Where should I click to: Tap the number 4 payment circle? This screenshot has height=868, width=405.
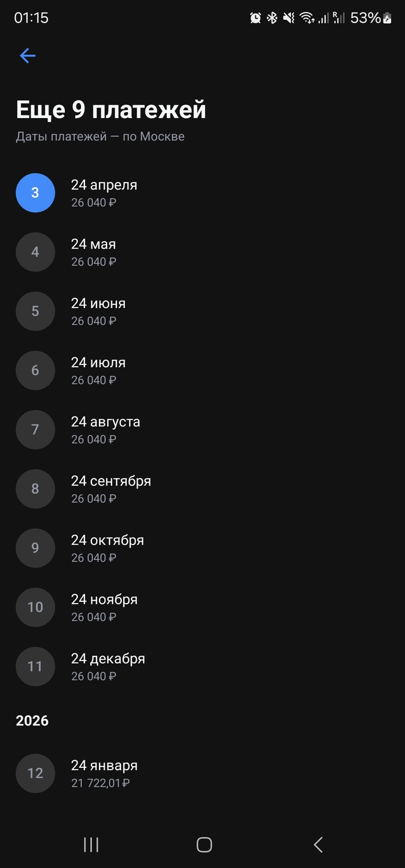click(35, 252)
